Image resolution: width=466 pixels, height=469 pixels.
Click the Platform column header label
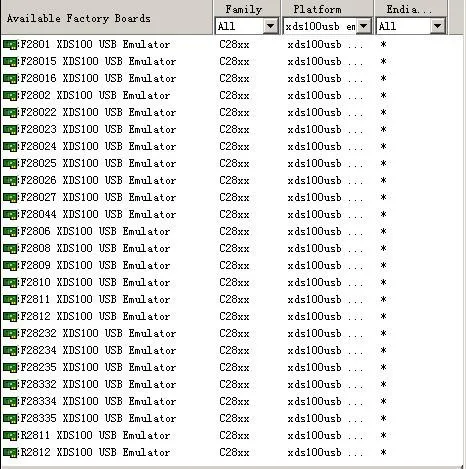coord(317,9)
